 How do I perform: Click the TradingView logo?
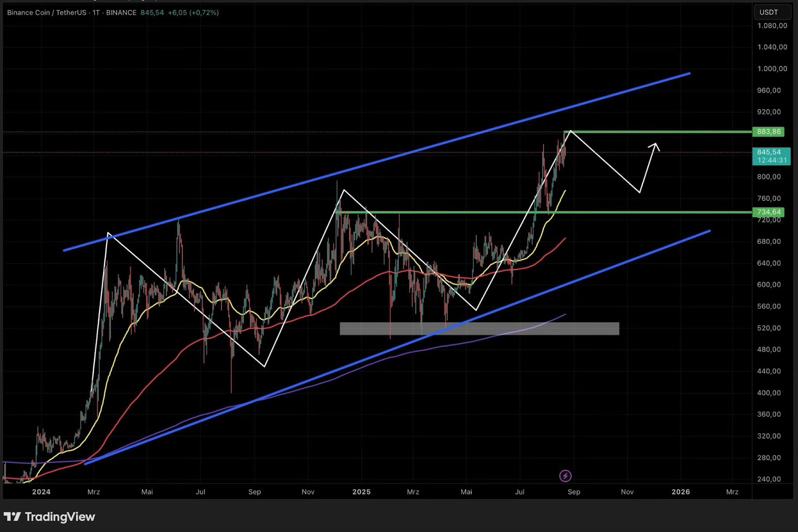(49, 517)
